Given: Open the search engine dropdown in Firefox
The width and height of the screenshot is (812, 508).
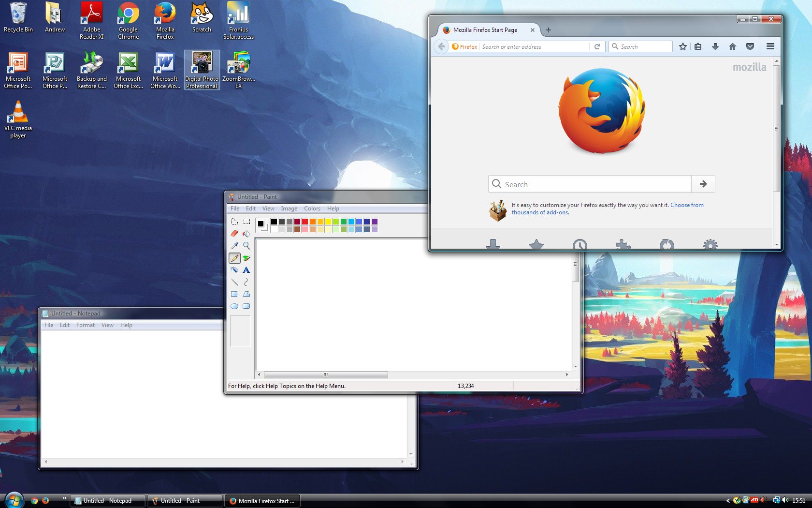Looking at the screenshot, I should click(x=615, y=46).
